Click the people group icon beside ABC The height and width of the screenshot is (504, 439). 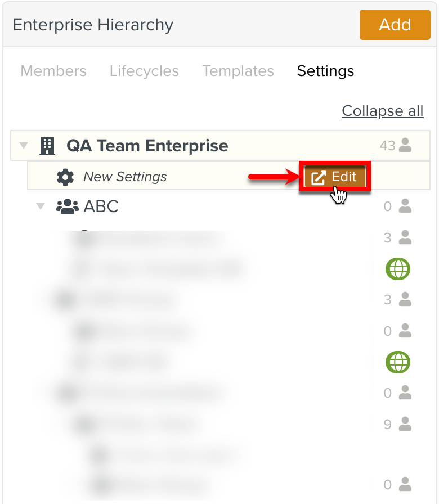click(x=68, y=206)
